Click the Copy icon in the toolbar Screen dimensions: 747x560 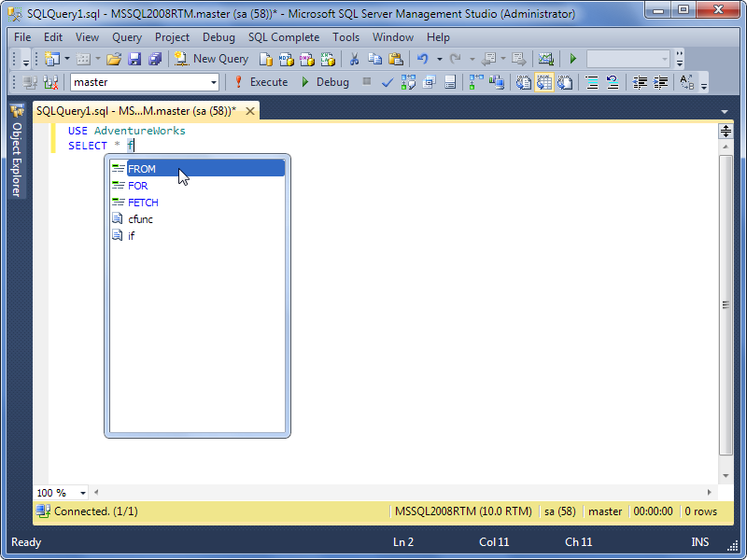375,59
